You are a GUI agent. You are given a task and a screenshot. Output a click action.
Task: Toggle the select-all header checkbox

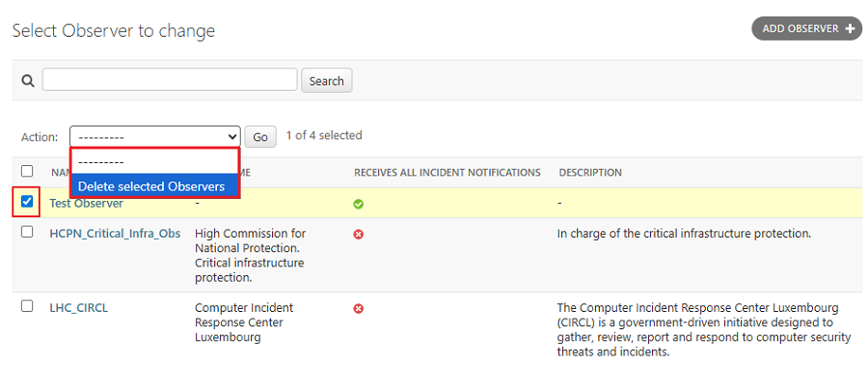point(27,171)
